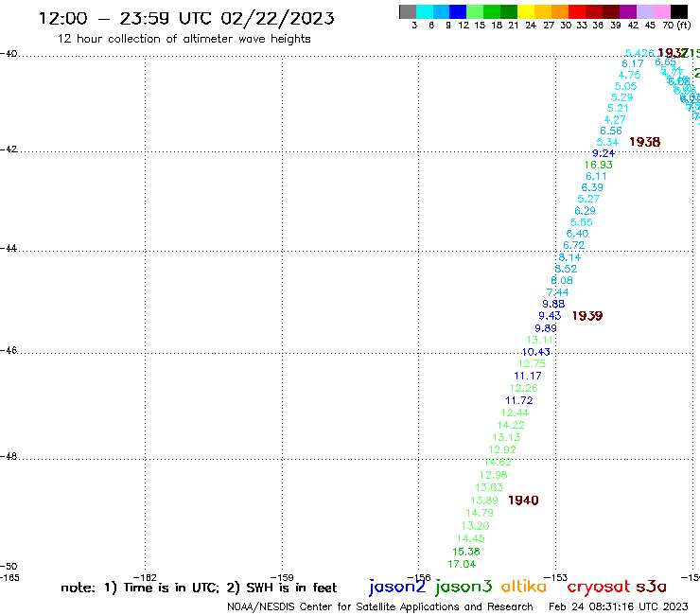Click the wave height value 6.40
The height and width of the screenshot is (615, 700).
click(x=577, y=234)
